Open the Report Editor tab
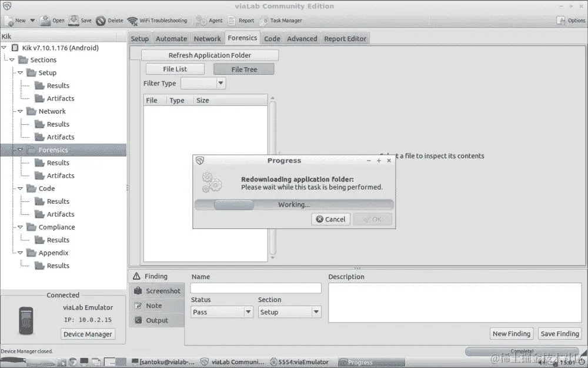Screen dimensions: 588x368 tap(345, 39)
